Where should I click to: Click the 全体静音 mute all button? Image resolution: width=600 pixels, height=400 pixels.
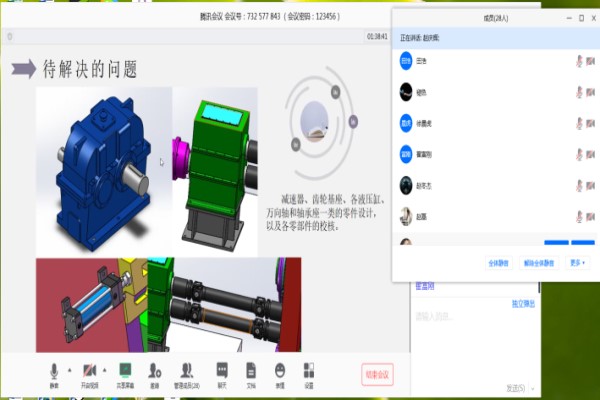[499, 263]
